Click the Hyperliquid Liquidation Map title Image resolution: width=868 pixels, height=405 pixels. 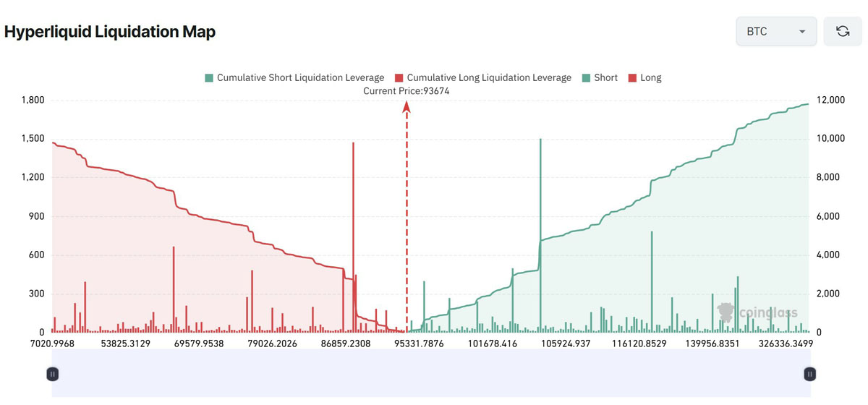pyautogui.click(x=110, y=32)
